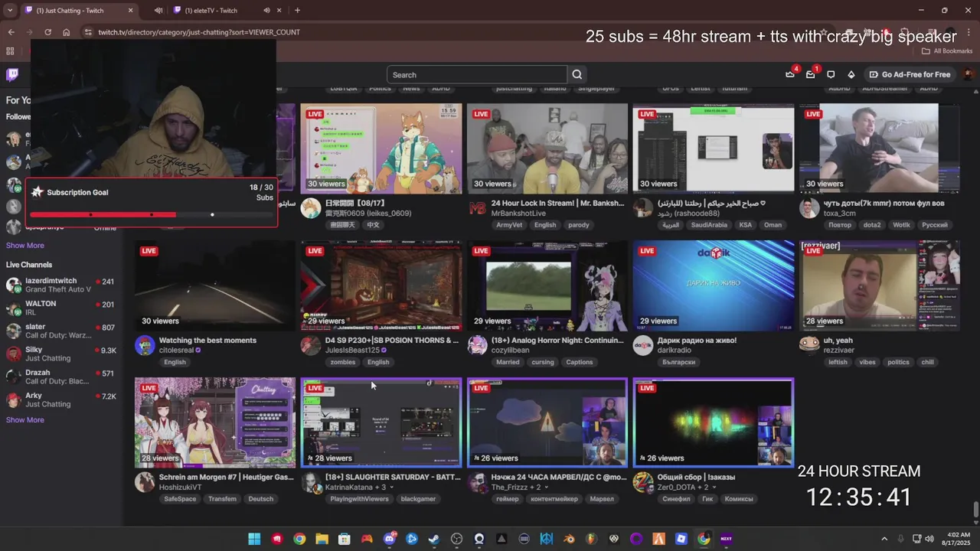Image resolution: width=980 pixels, height=551 pixels.
Task: Open a new browser tab
Action: pos(297,10)
